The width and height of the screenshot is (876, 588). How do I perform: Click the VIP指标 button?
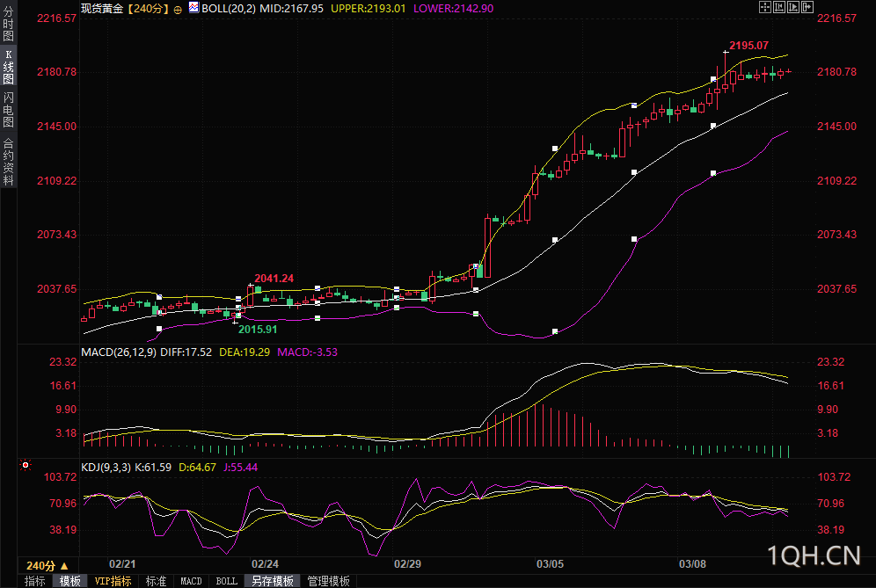pyautogui.click(x=113, y=581)
